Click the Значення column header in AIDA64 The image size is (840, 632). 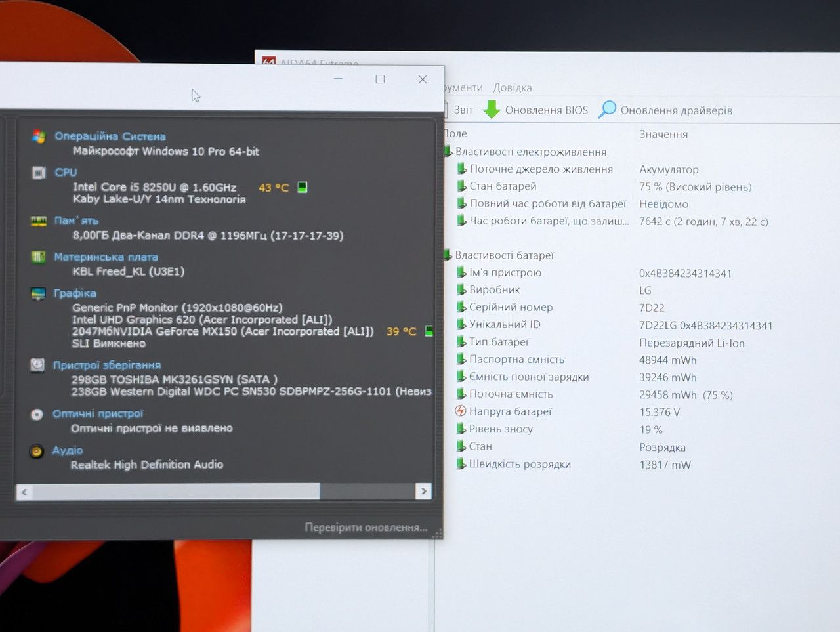(663, 134)
